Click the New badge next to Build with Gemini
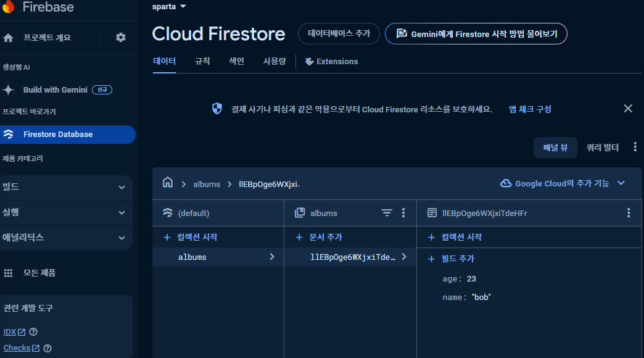The image size is (644, 358). 102,89
